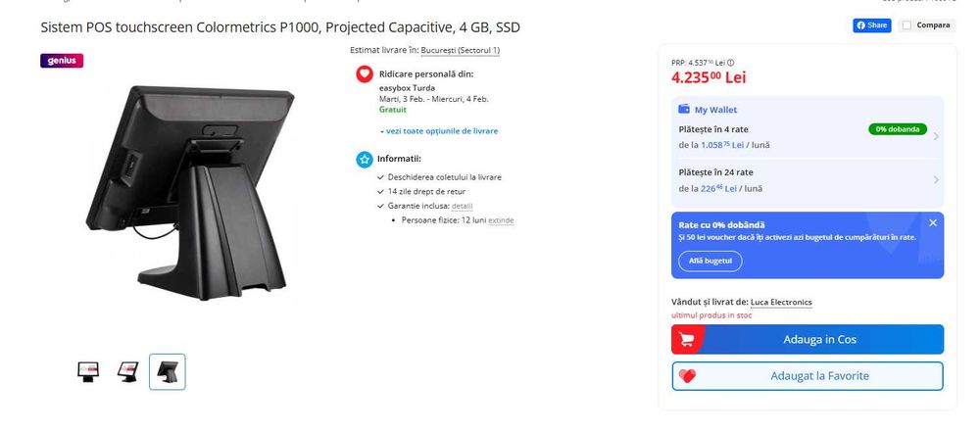Click the Genius badge

[62, 61]
